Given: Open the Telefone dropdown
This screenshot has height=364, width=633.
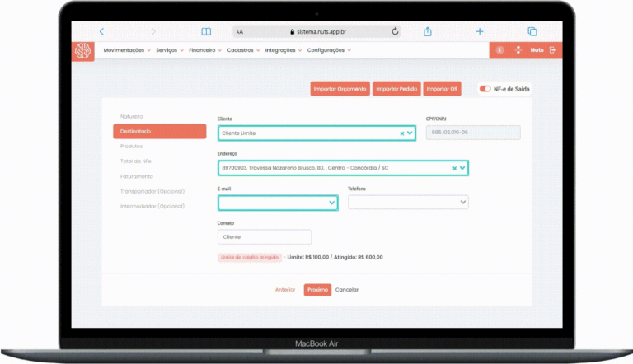Looking at the screenshot, I should (462, 202).
